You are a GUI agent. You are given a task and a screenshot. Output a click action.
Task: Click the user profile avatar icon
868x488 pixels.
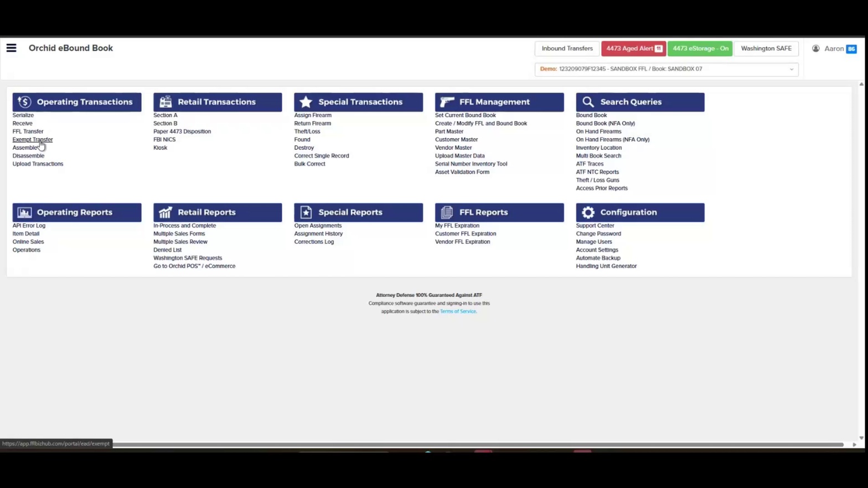[x=816, y=49]
